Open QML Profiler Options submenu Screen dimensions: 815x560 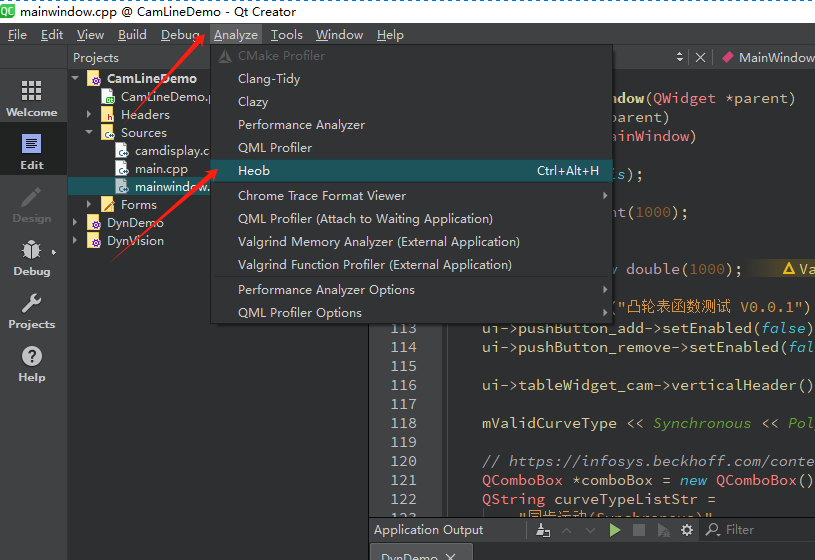click(x=412, y=312)
